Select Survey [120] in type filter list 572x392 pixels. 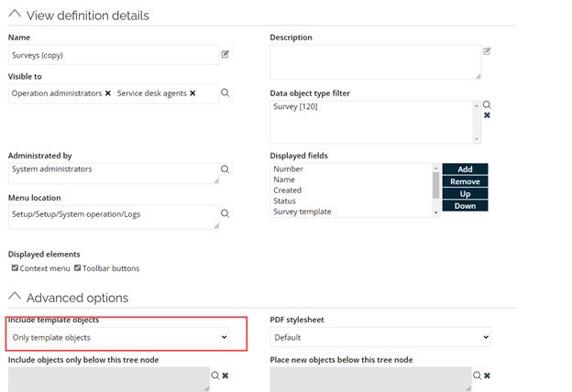click(x=295, y=106)
